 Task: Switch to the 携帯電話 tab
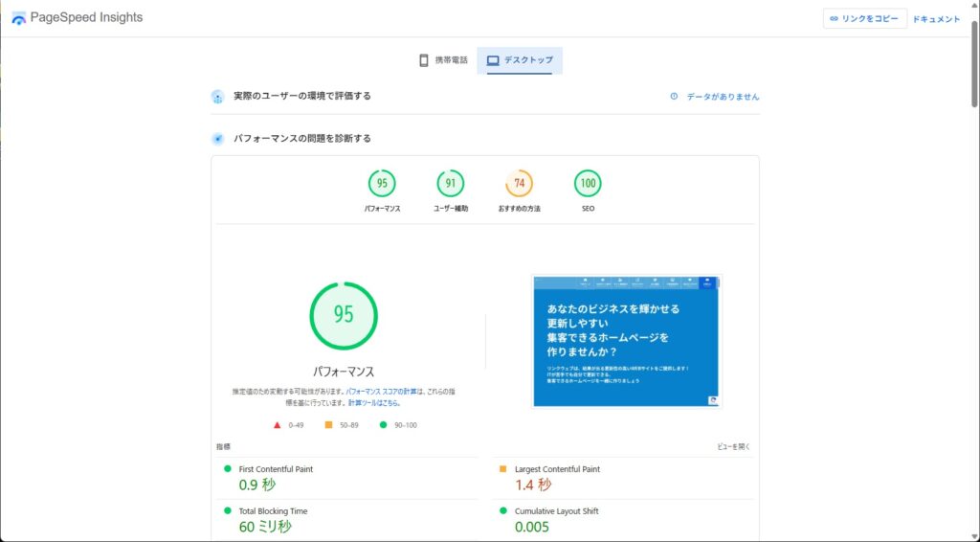tap(443, 60)
